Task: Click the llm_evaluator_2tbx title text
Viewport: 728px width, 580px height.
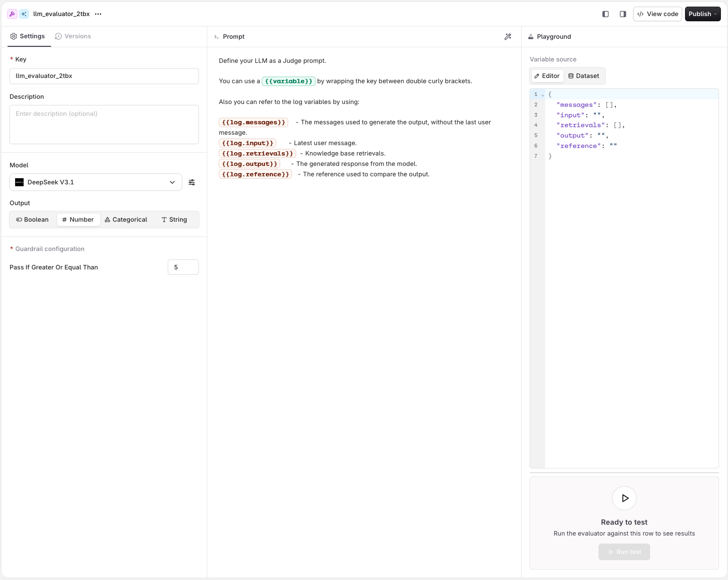Action: 61,14
